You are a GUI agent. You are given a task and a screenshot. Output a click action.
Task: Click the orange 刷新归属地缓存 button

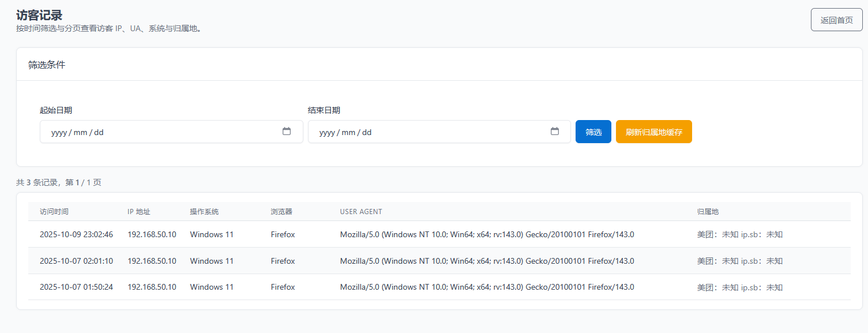(653, 132)
